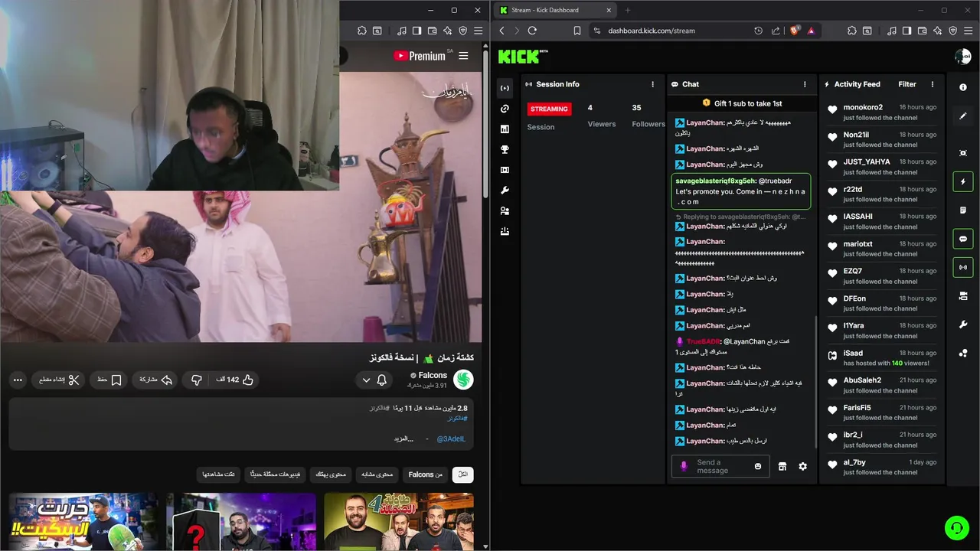Toggle the Chat widget button in right rail
Screen dimensions: 980x551
tap(963, 239)
